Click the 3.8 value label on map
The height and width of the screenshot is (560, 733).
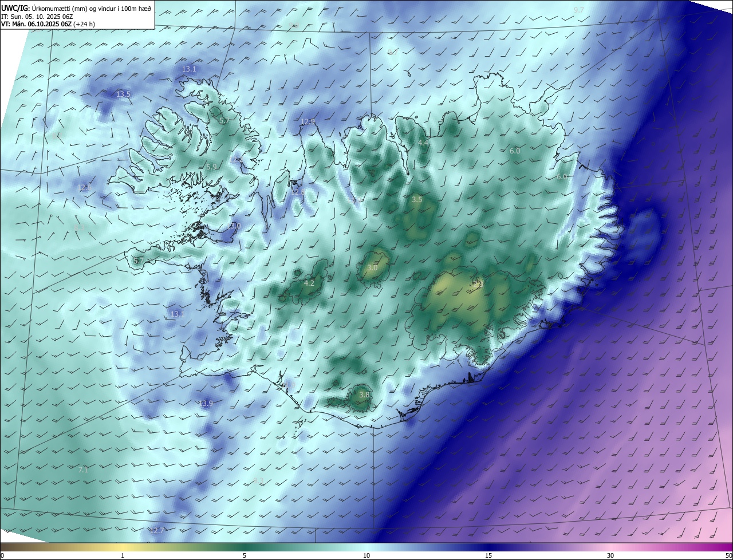364,395
